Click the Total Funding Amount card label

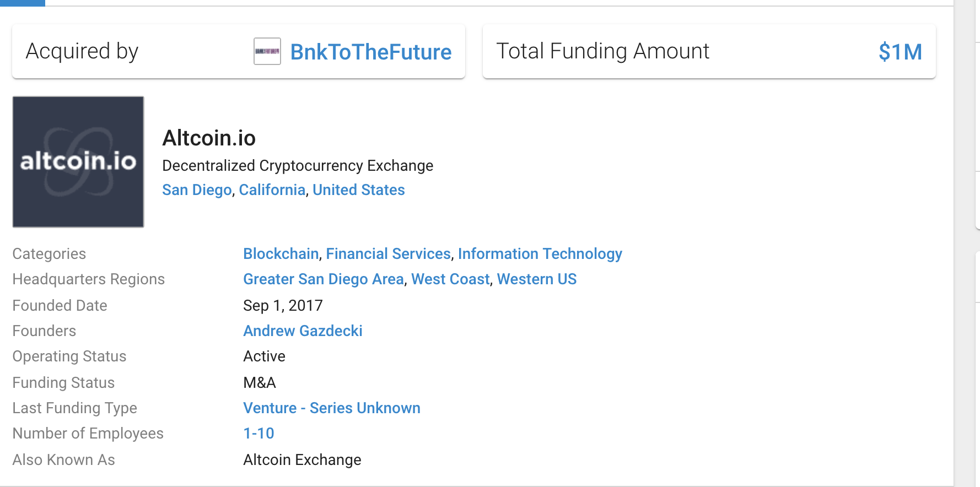pyautogui.click(x=602, y=51)
